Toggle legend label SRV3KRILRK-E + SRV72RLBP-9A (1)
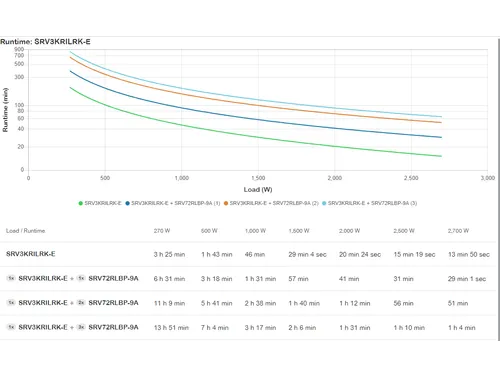This screenshot has width=500, height=375. point(176,203)
